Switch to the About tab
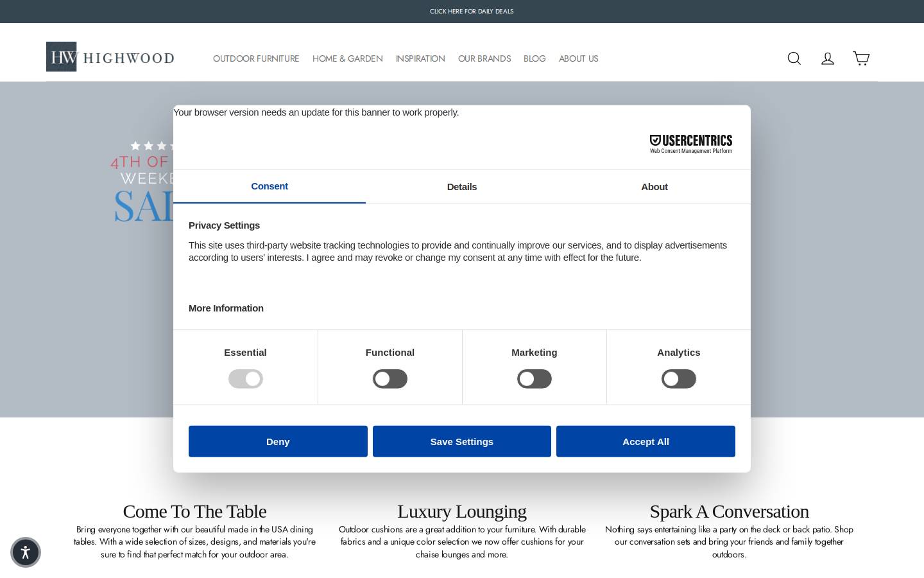This screenshot has height=578, width=924. click(654, 187)
